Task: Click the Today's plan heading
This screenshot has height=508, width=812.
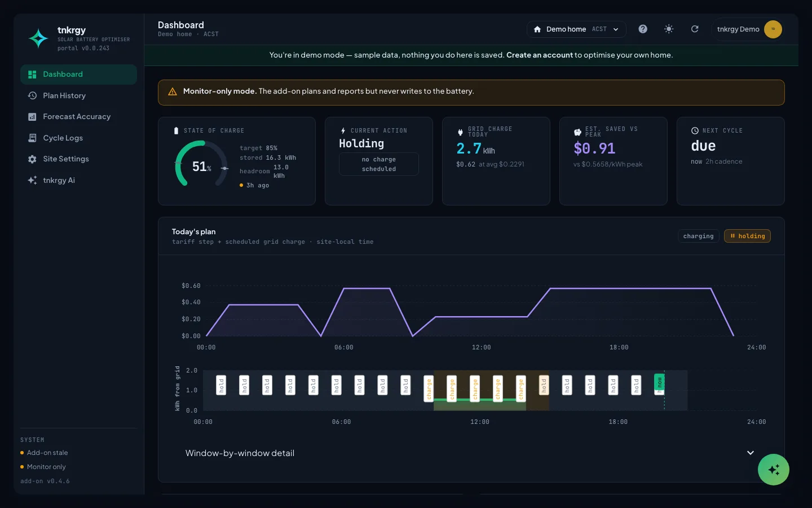Action: pos(193,232)
